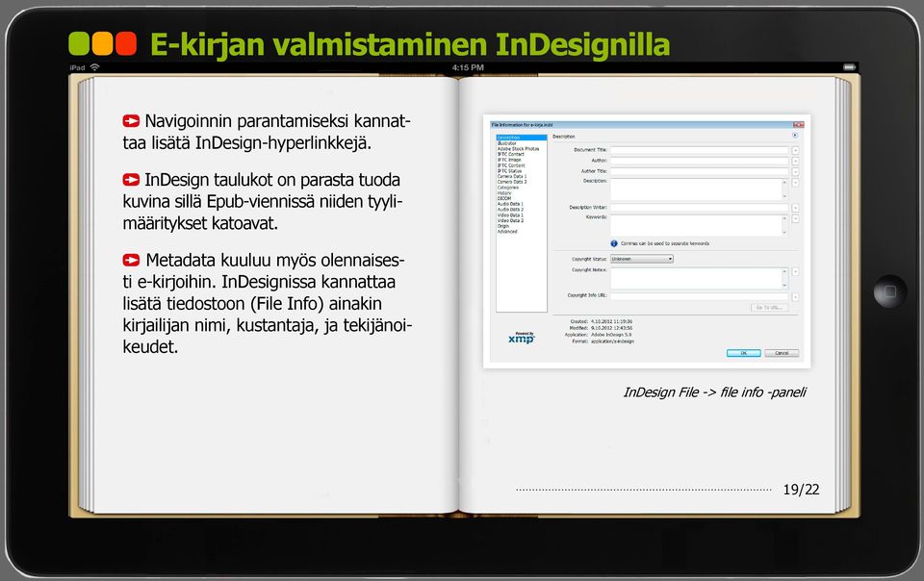The height and width of the screenshot is (581, 924).
Task: Click the red arrow bullet before InDesign taulukot
Action: point(131,180)
